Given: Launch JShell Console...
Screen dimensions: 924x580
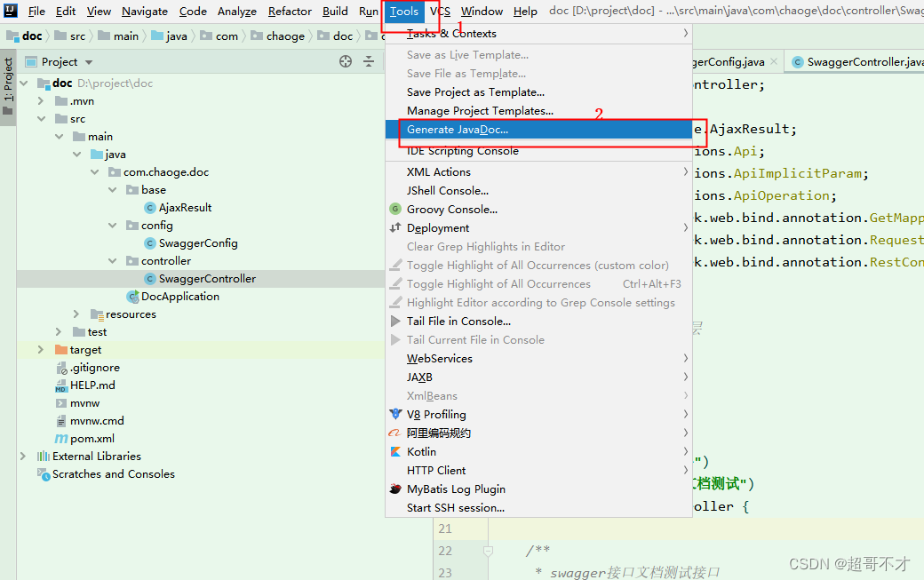Looking at the screenshot, I should (x=538, y=191).
